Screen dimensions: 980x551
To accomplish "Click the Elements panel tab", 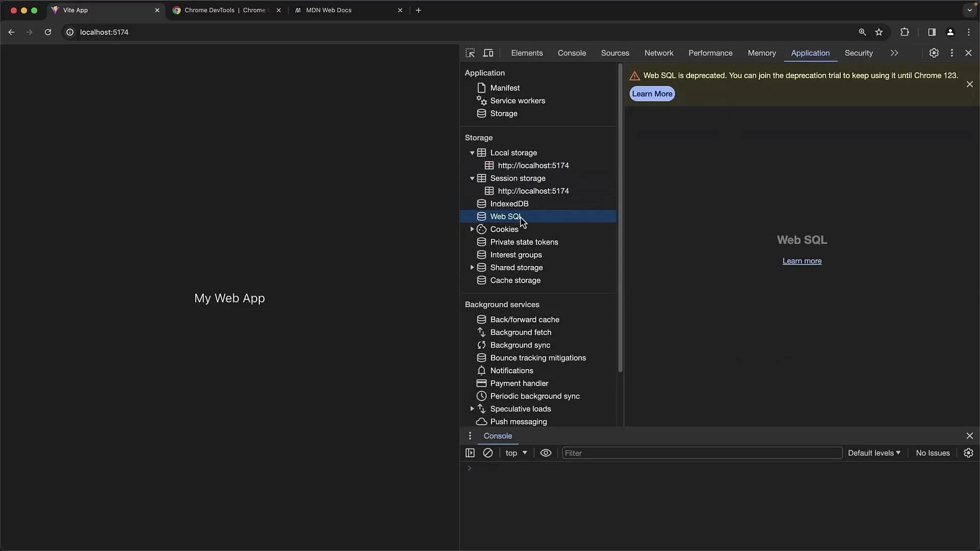I will tap(527, 53).
